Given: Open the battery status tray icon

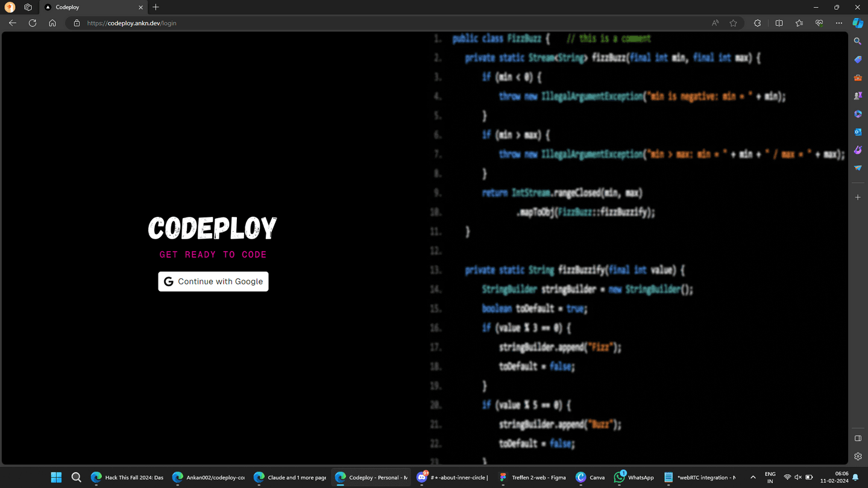Looking at the screenshot, I should click(x=809, y=477).
